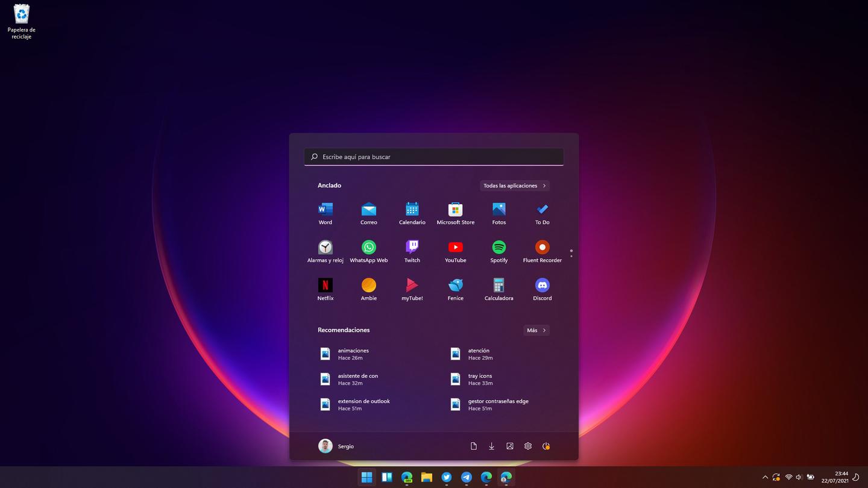
Task: Expand Más recommendations
Action: 536,330
